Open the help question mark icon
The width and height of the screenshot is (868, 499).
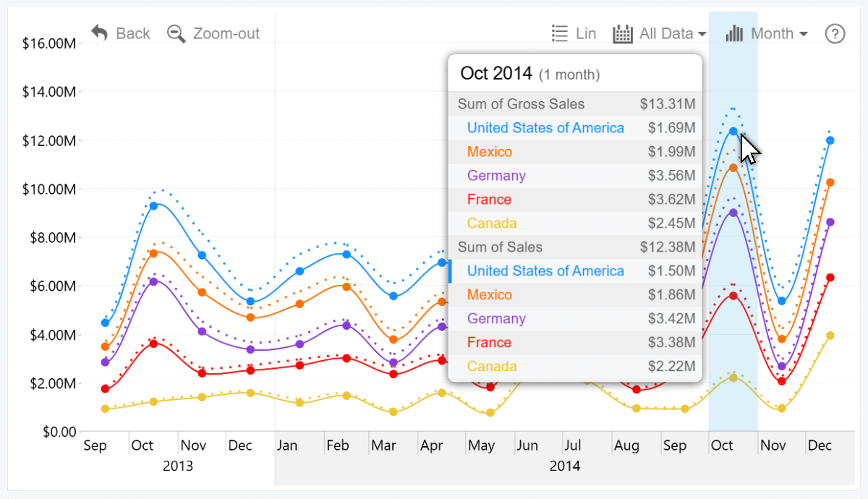tap(835, 33)
